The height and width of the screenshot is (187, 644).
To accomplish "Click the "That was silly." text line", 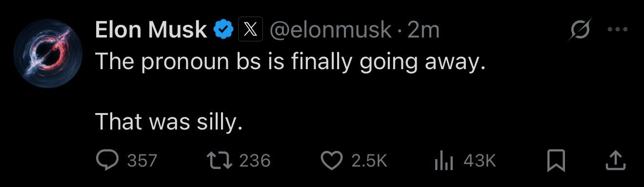I will [x=169, y=121].
